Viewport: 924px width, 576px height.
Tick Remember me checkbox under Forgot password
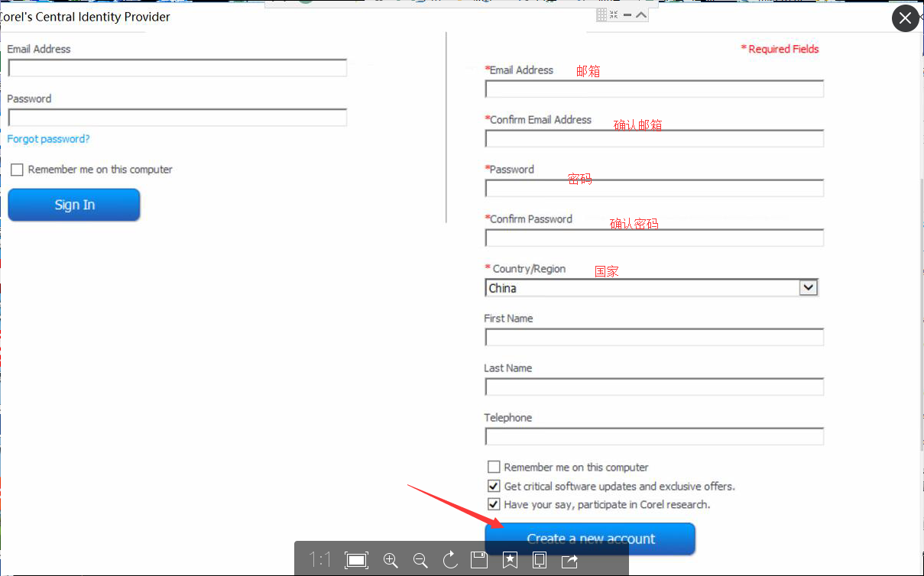pyautogui.click(x=17, y=170)
